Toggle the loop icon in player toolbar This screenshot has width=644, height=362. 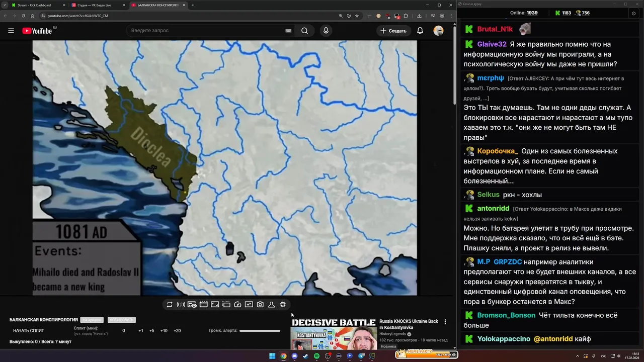(170, 304)
